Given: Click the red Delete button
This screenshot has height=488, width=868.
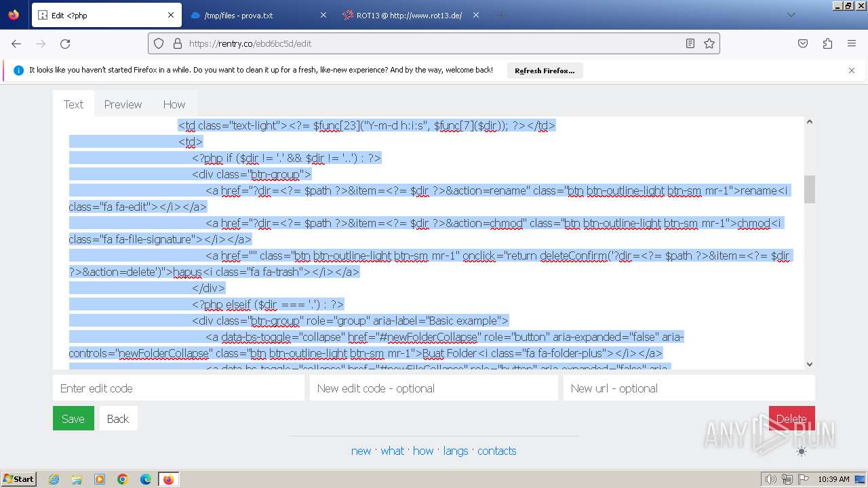Looking at the screenshot, I should (x=791, y=419).
